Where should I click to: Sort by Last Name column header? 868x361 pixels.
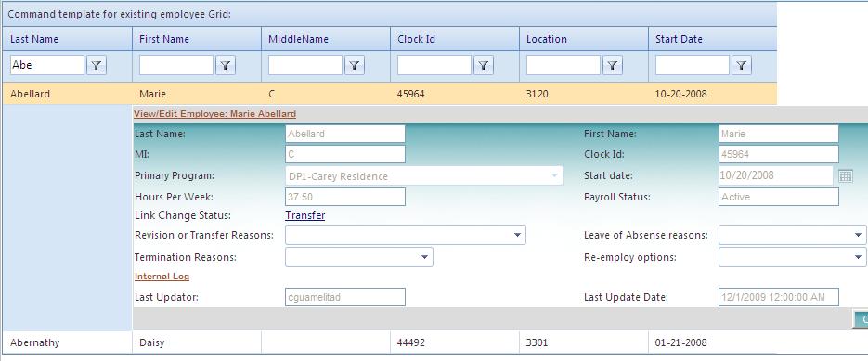pos(34,39)
